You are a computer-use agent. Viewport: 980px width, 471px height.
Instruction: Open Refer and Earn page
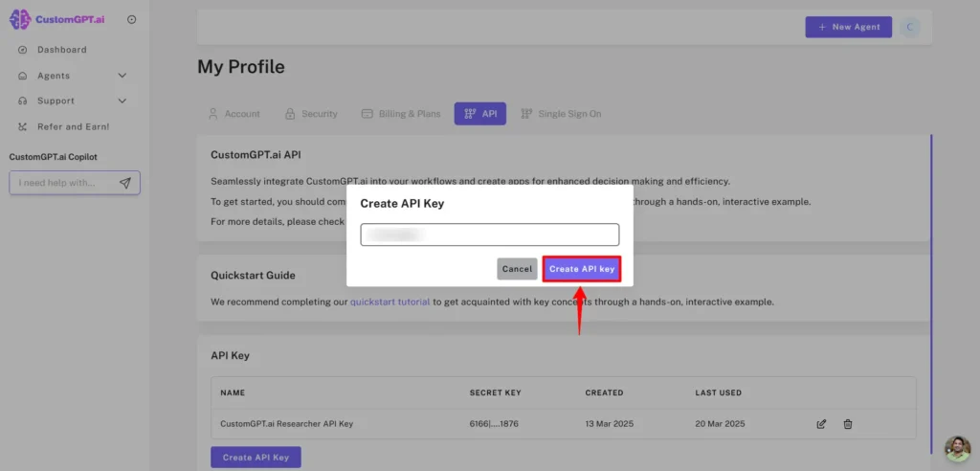click(x=73, y=126)
